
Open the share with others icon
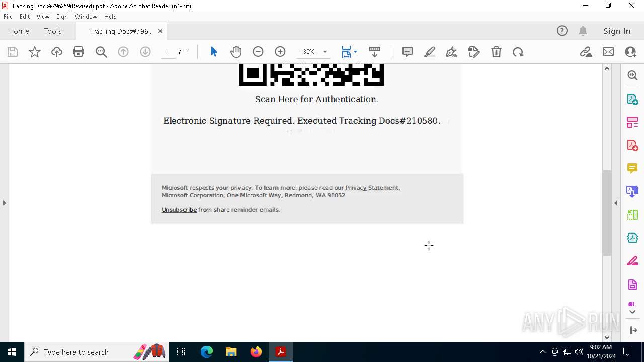[630, 52]
